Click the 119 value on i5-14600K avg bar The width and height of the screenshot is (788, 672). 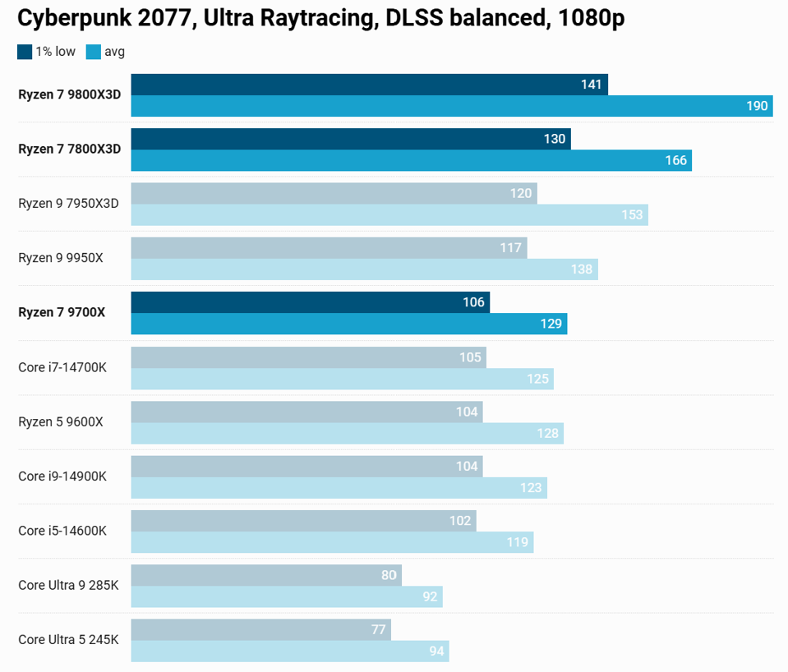pos(517,542)
